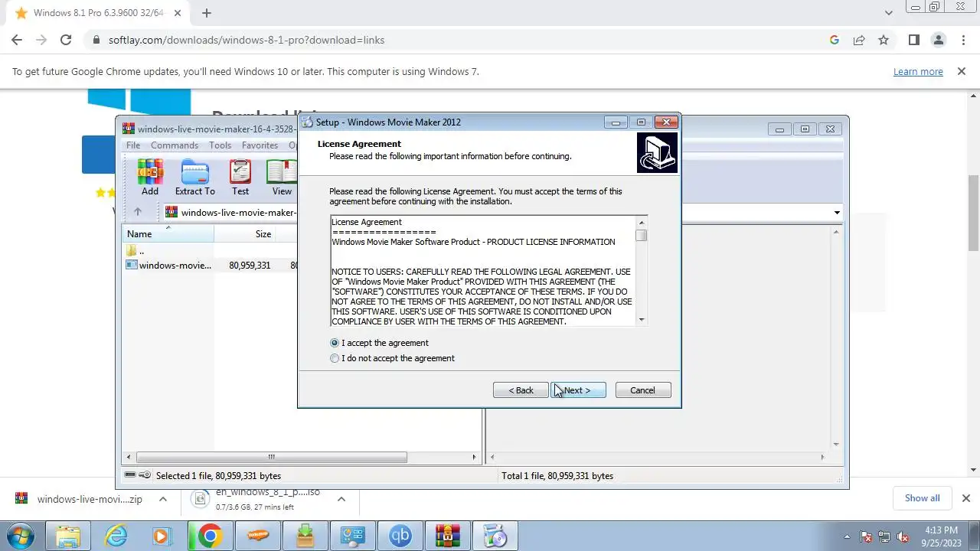This screenshot has height=551, width=980.
Task: Switch to WinRAR via taskbar icon
Action: [448, 536]
